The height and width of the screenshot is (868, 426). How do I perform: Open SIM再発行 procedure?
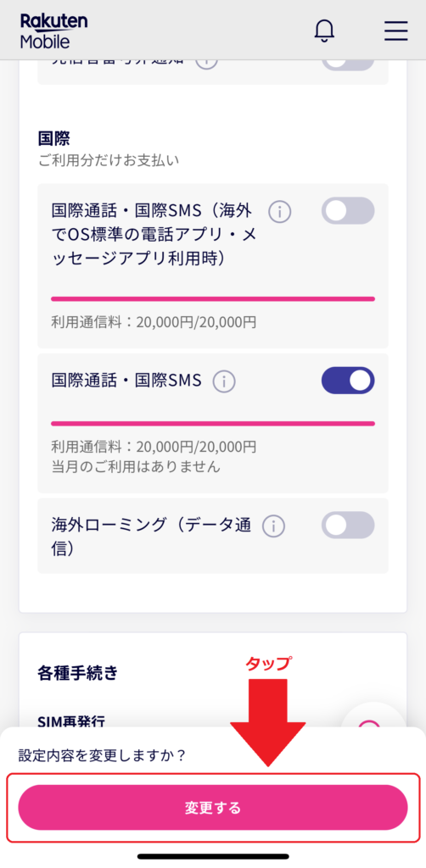(x=71, y=721)
